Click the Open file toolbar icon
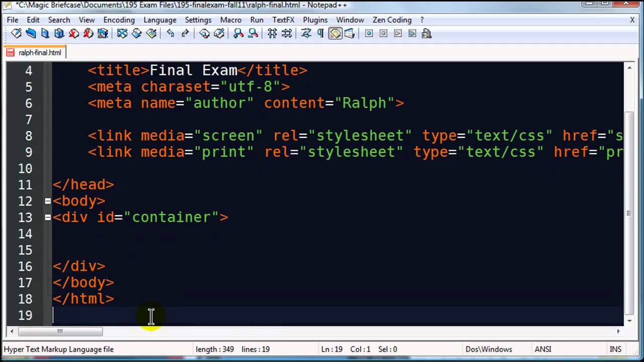This screenshot has height=362, width=644. click(x=31, y=34)
